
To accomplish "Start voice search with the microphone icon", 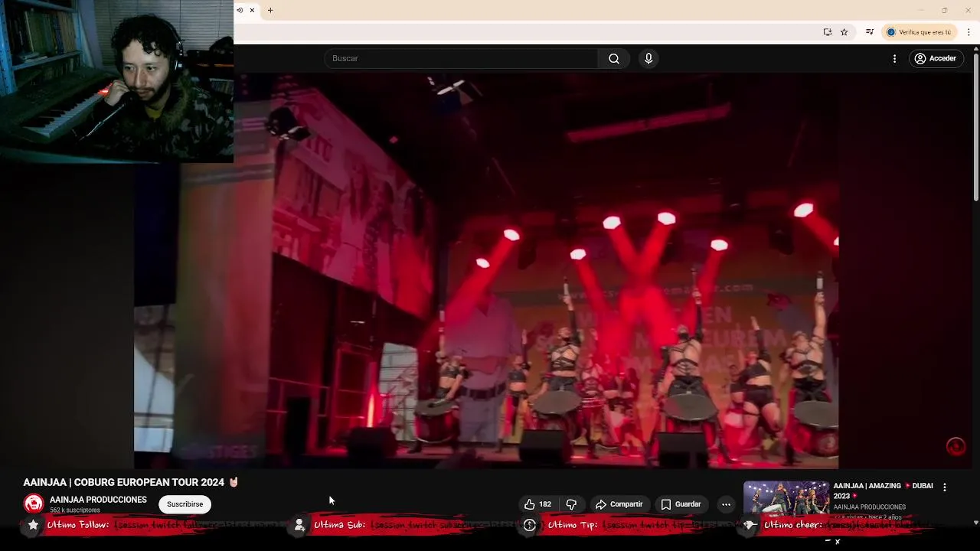I will [x=648, y=59].
